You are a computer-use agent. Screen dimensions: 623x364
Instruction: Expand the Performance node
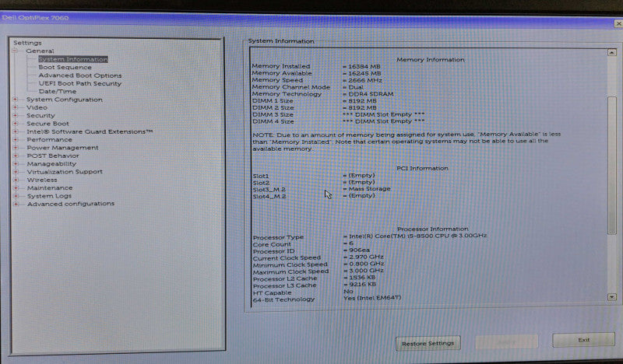pos(16,139)
